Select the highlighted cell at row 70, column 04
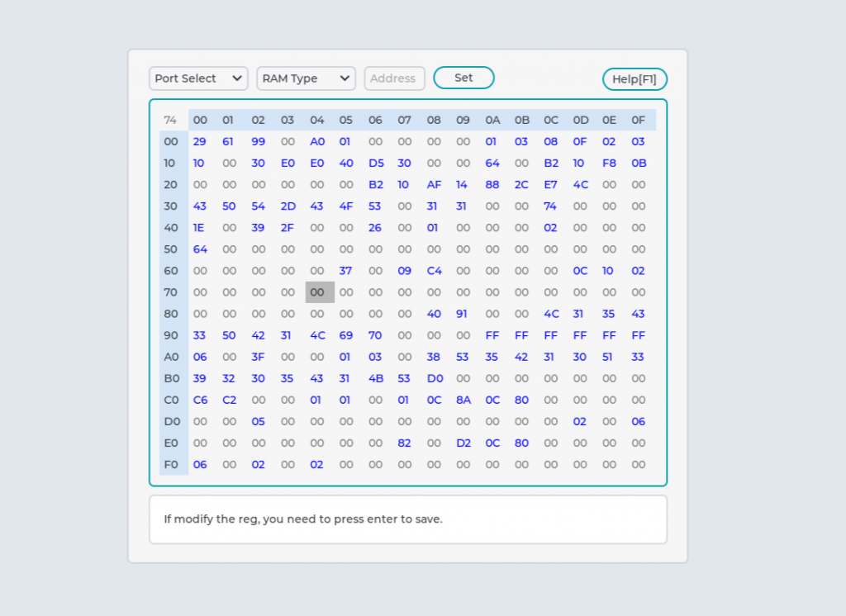The image size is (846, 616). coord(317,292)
